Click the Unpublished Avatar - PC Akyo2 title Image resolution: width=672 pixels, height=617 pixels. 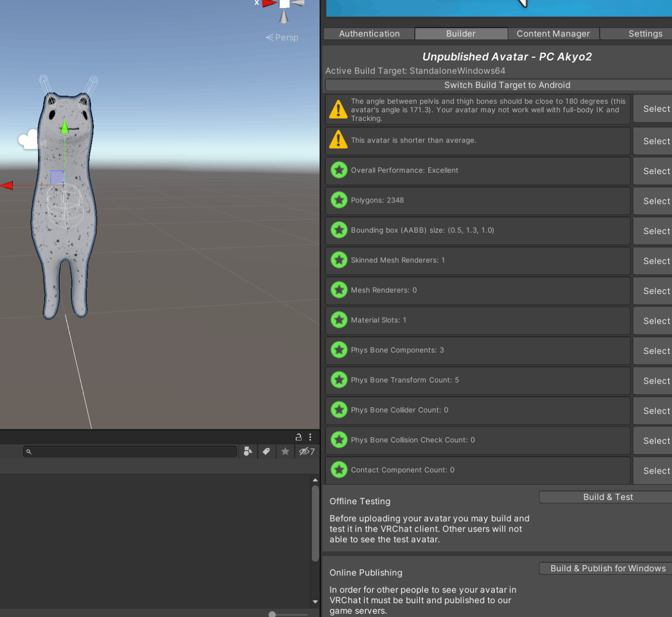[x=507, y=57]
